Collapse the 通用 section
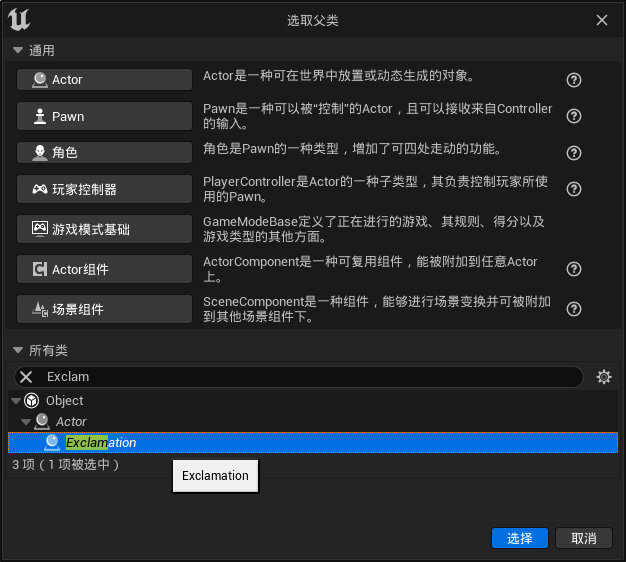 click(x=18, y=50)
